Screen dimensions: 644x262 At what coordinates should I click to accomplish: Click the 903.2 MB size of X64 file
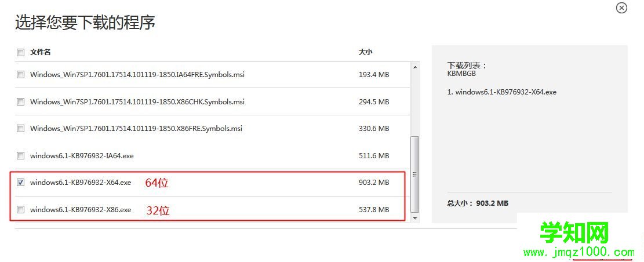[374, 183]
